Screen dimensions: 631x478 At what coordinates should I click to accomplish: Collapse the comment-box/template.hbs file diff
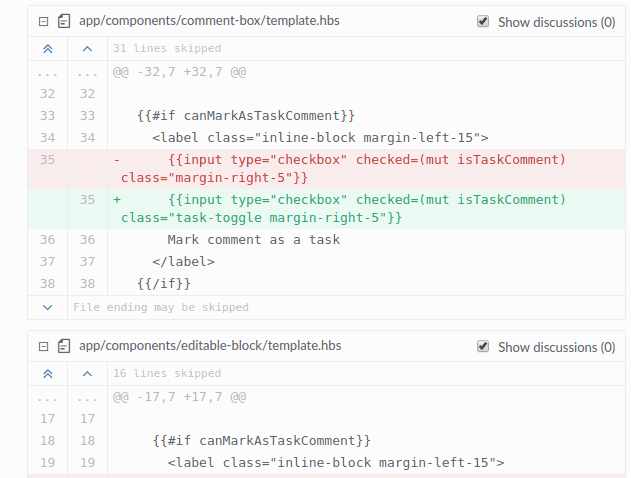[x=43, y=21]
